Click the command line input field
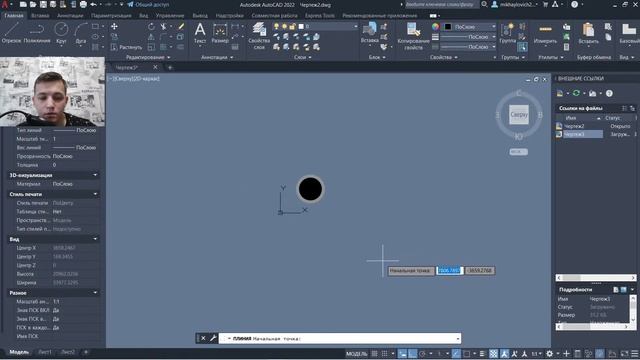640x360 pixels. point(340,338)
